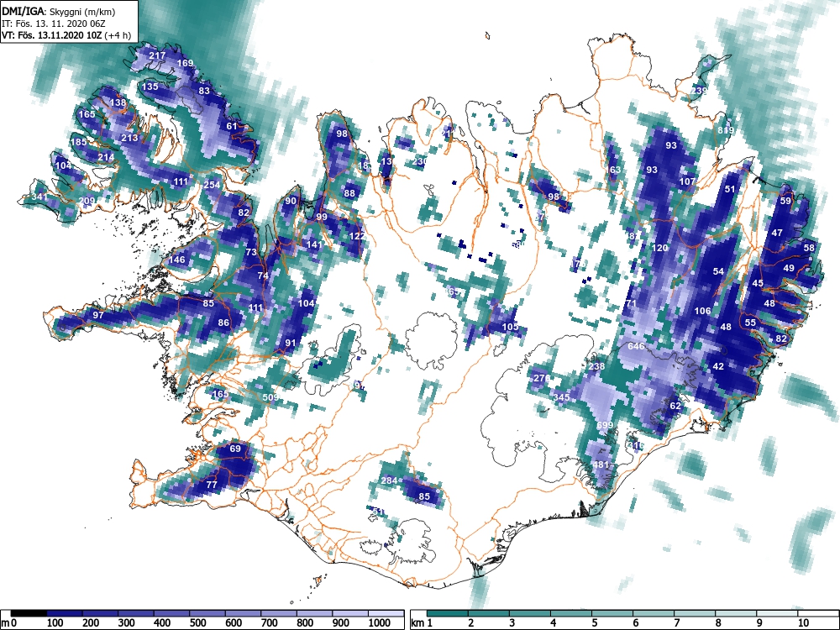Click the visibility value 163
Image resolution: width=840 pixels, height=630 pixels.
pos(613,170)
